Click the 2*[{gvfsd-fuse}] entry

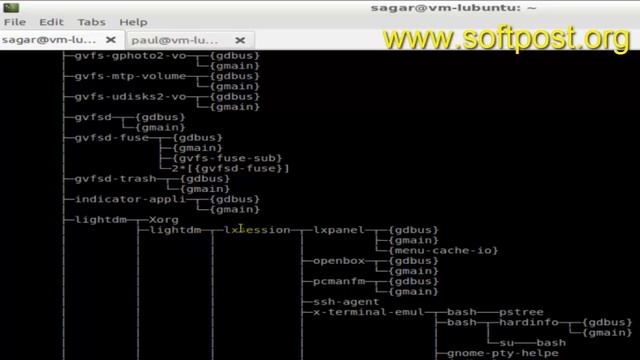231,168
